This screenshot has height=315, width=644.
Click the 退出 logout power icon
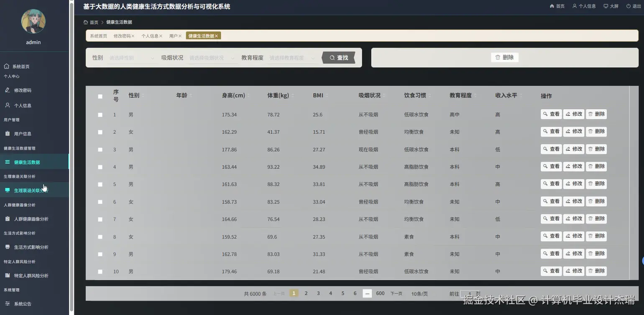point(628,6)
